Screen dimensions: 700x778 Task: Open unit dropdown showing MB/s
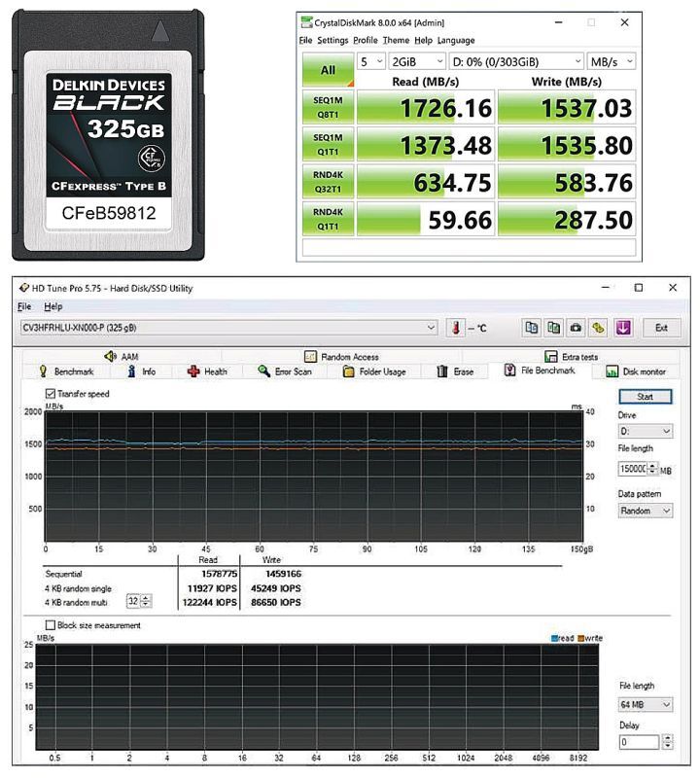(x=612, y=61)
